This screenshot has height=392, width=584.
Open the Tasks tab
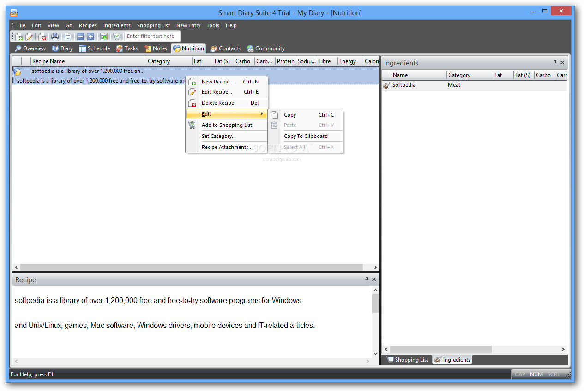click(127, 48)
